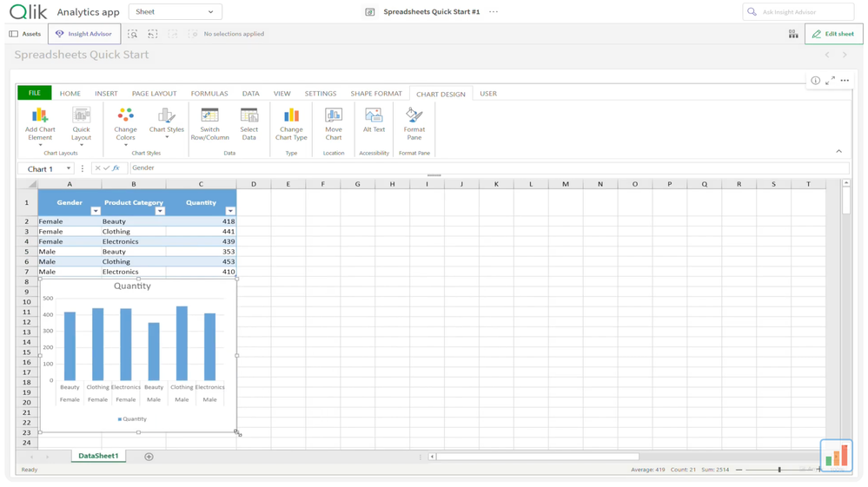Image resolution: width=868 pixels, height=487 pixels.
Task: Click the clear all selections icon
Action: coord(193,34)
